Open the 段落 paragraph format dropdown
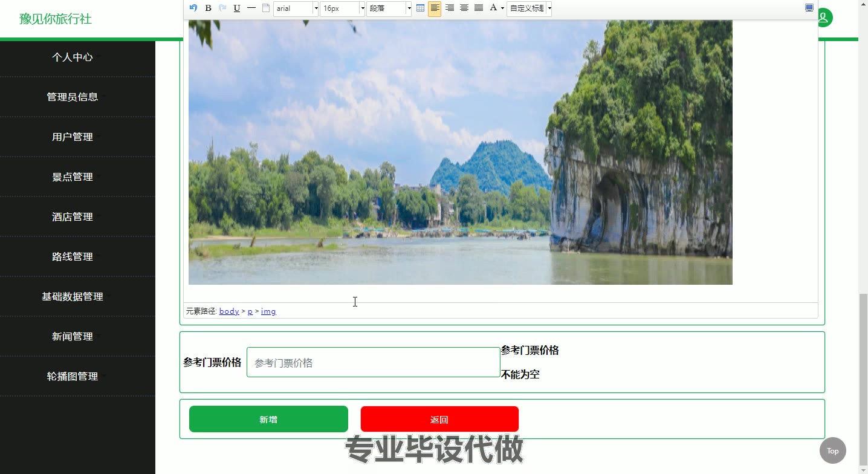868x474 pixels. click(389, 8)
